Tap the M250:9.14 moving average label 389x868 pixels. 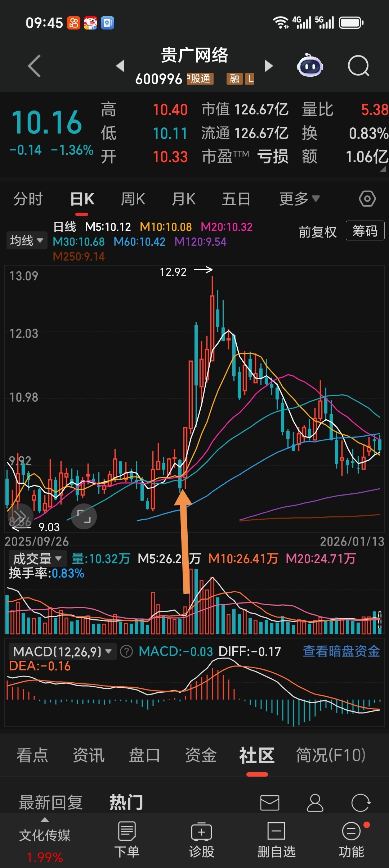tap(79, 256)
